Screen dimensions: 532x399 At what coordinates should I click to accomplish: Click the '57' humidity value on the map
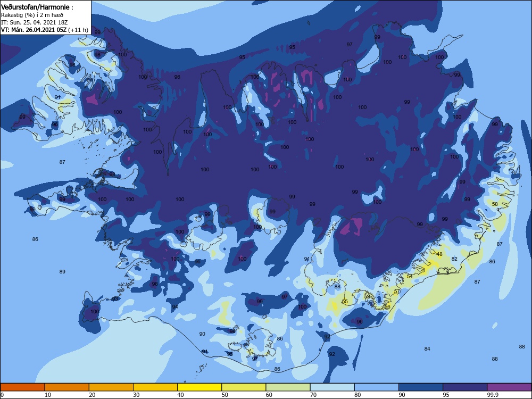pyautogui.click(x=397, y=292)
